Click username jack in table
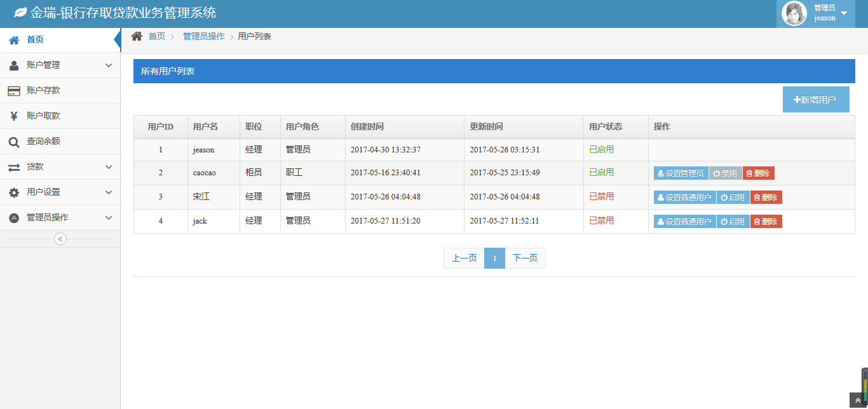868x409 pixels. [200, 221]
